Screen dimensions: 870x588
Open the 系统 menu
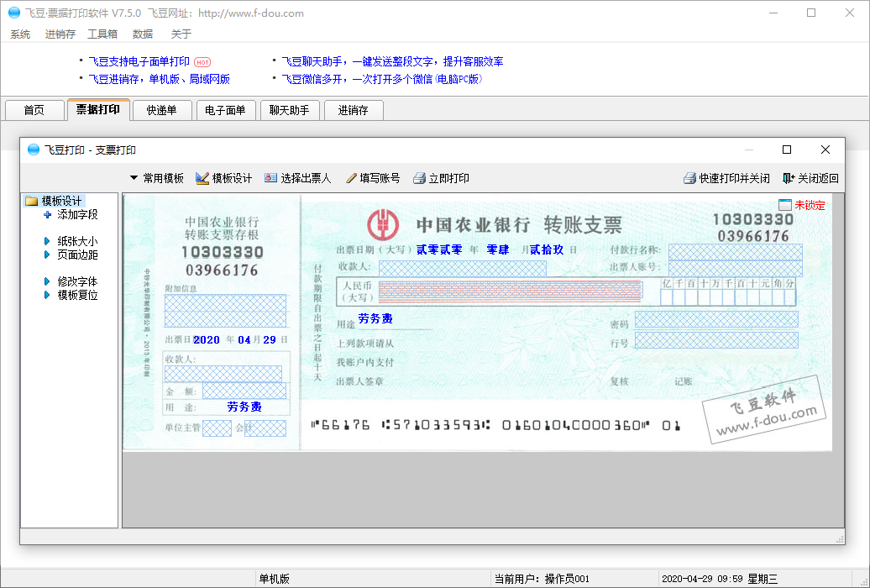tap(20, 34)
